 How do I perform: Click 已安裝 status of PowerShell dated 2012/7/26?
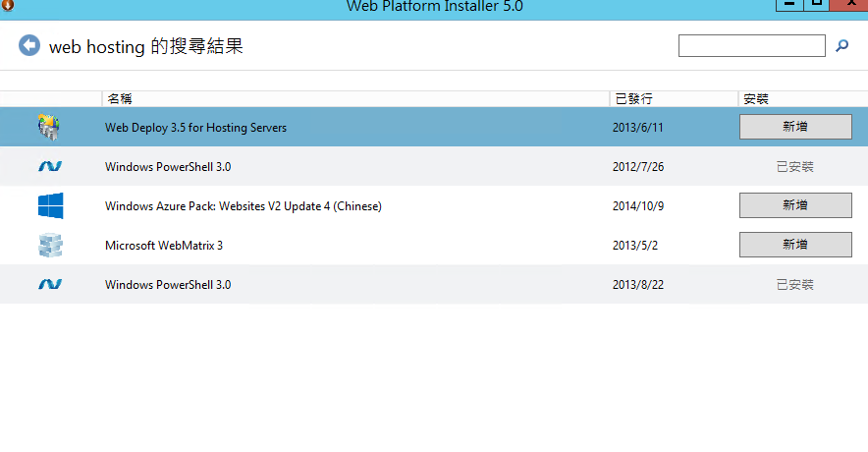click(x=794, y=167)
